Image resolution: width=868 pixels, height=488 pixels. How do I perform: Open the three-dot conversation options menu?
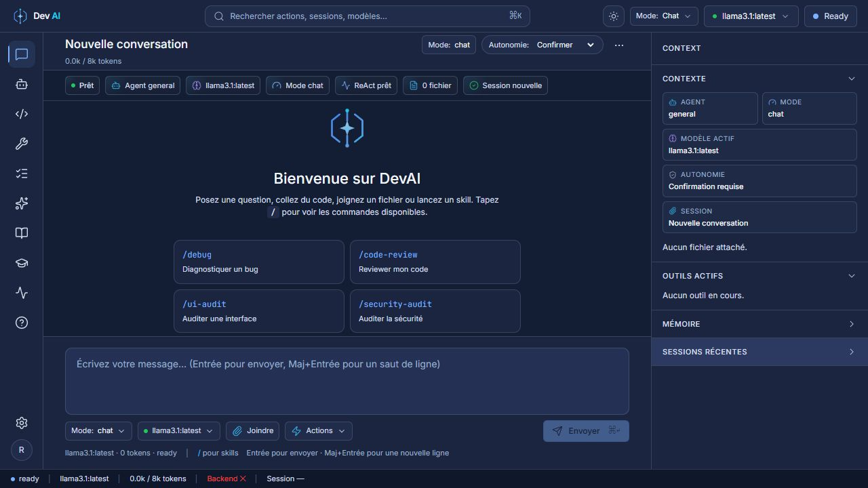[x=619, y=45]
